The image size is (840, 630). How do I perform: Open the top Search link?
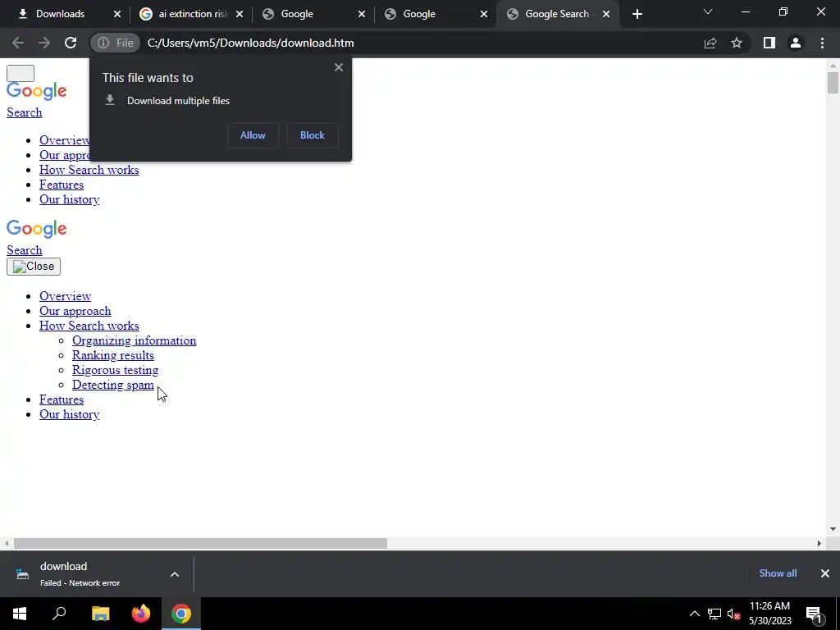(24, 112)
